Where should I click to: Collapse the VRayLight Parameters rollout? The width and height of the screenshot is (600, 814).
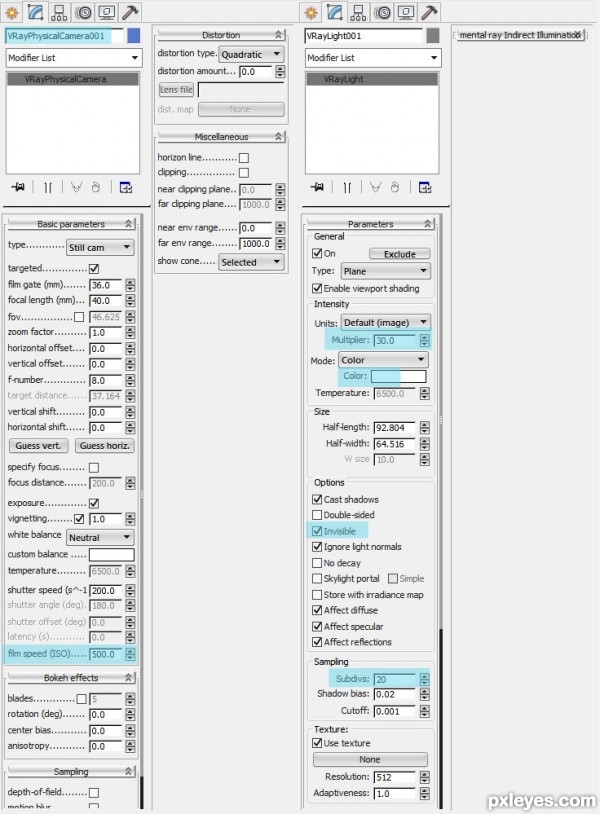point(370,224)
